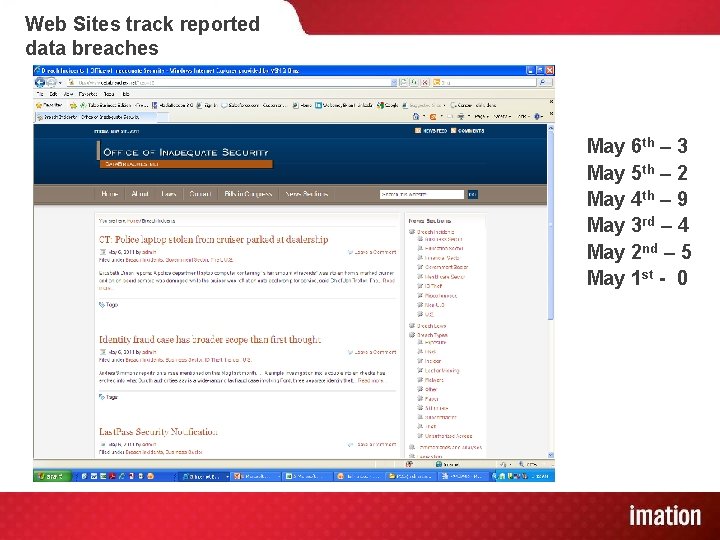Image resolution: width=720 pixels, height=540 pixels.
Task: Open LastPass Security Notification article
Action: click(x=158, y=432)
